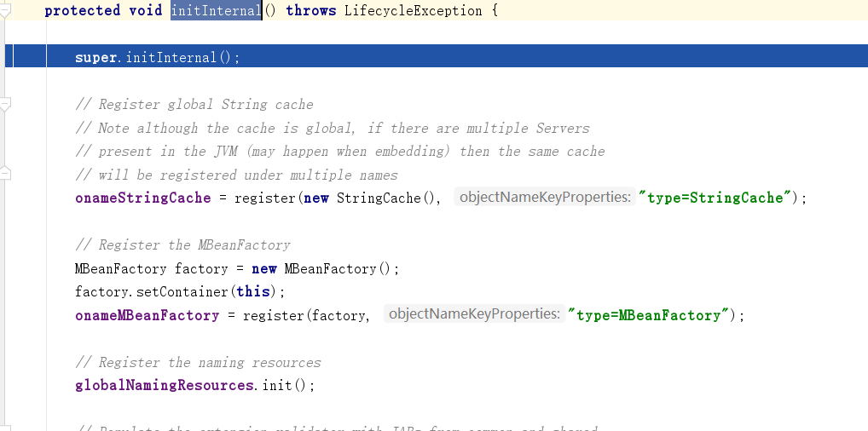This screenshot has width=868, height=431.
Task: Click the "type=MBeanFactory" string literal
Action: coord(649,315)
